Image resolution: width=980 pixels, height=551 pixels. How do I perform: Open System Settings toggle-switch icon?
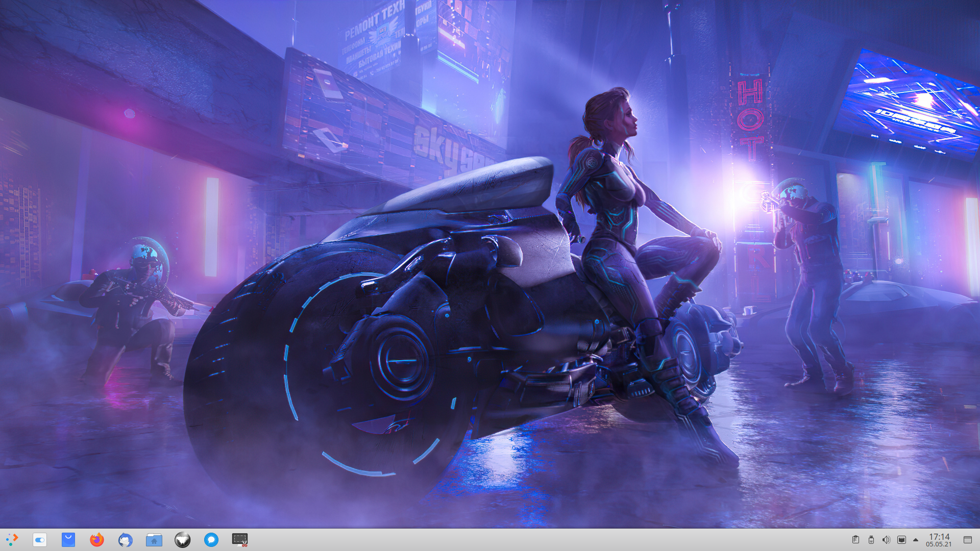point(40,540)
